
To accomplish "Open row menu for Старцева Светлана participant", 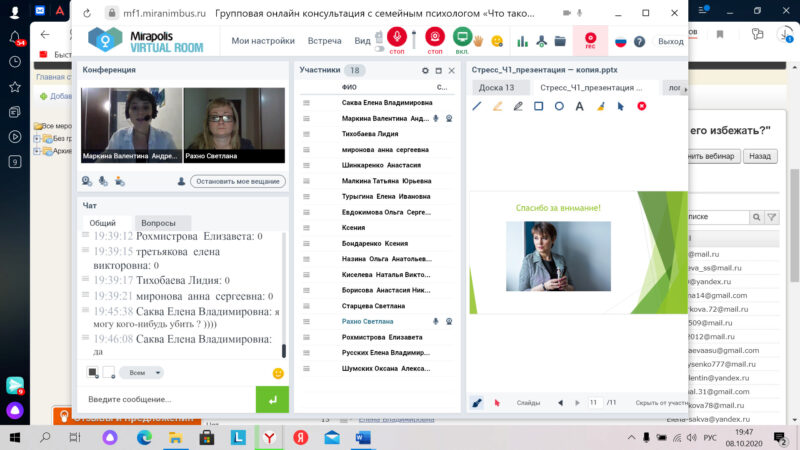I will pos(306,306).
